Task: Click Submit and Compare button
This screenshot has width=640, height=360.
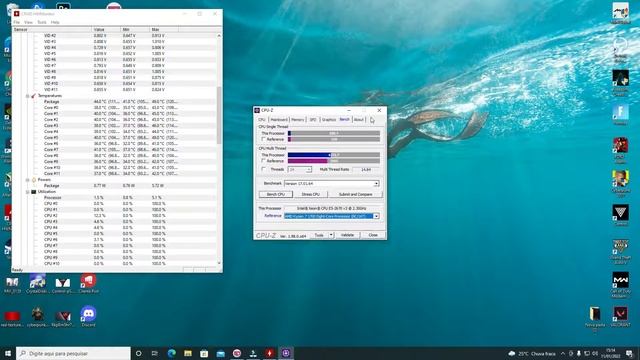Action: point(356,194)
